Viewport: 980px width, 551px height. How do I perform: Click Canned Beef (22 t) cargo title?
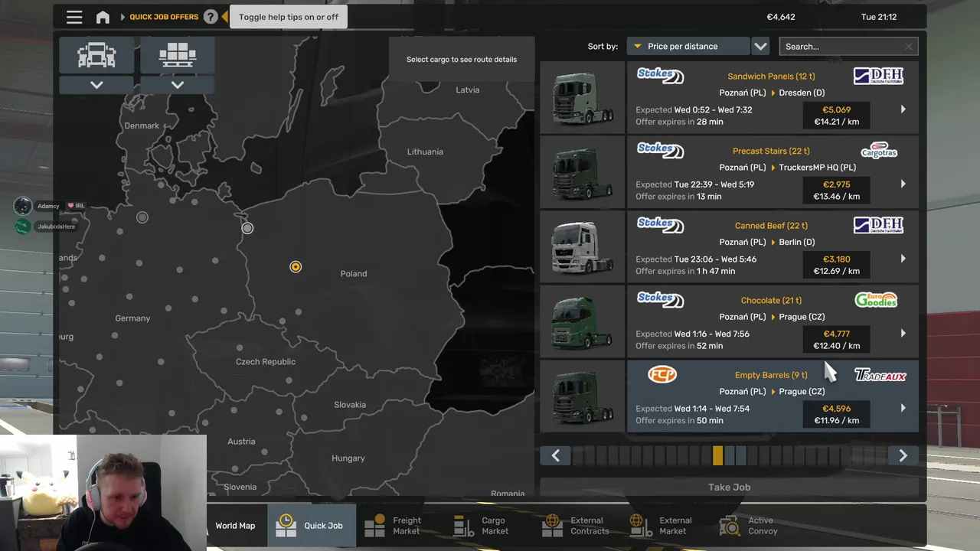click(771, 226)
